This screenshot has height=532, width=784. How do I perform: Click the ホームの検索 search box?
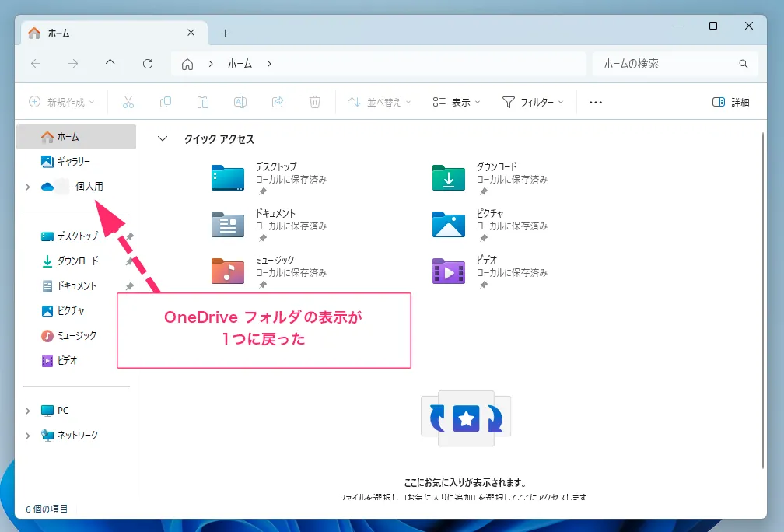675,64
